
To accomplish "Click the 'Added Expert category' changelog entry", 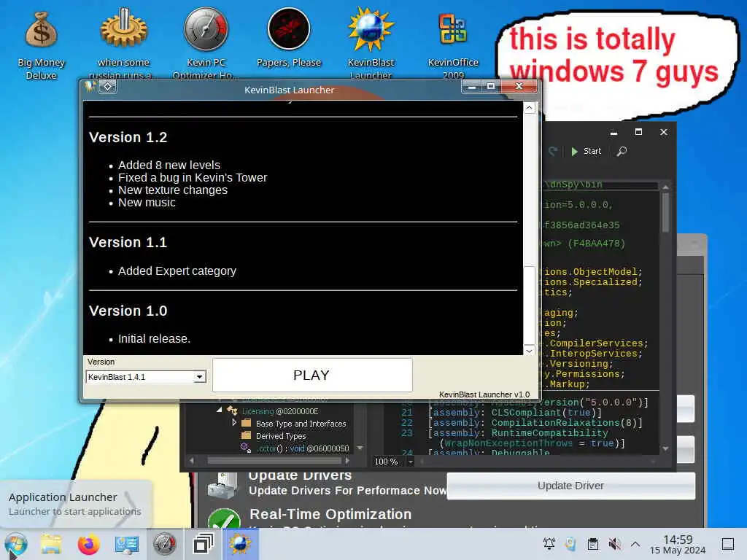I will (177, 271).
